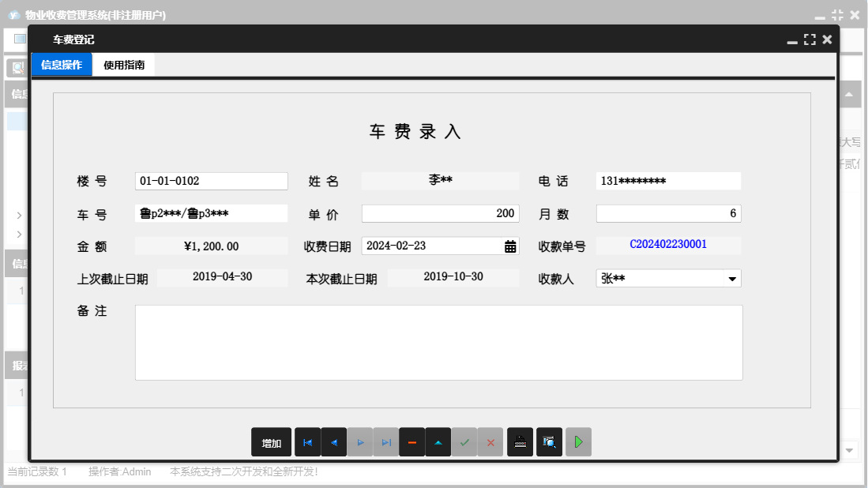Click the 月数 months field

coord(668,214)
